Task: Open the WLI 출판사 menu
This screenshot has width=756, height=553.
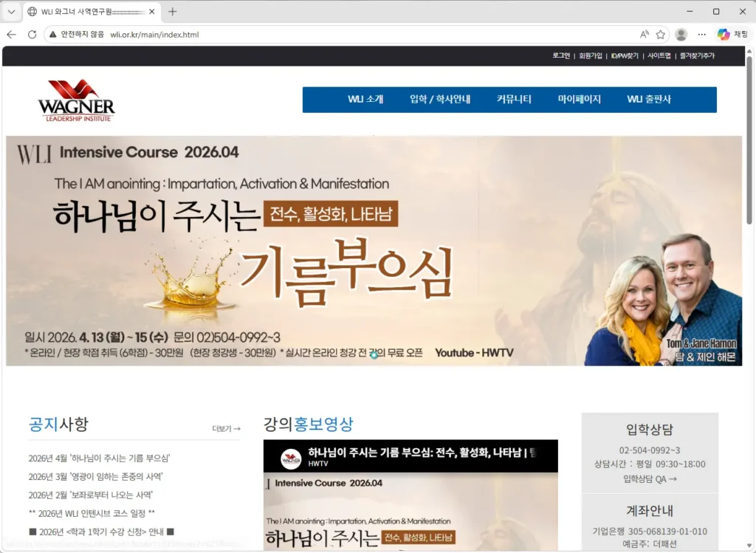Action: click(x=649, y=100)
